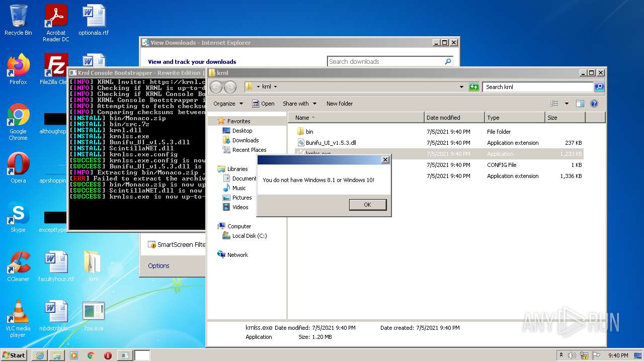Open media player taskbar icon
This screenshot has width=644, height=362.
(74, 355)
